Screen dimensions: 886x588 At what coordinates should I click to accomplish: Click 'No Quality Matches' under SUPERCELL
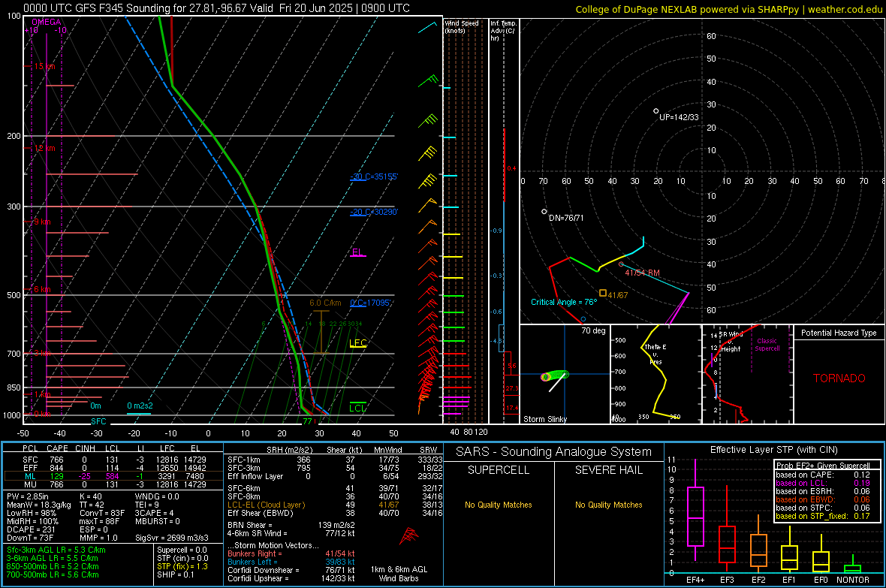click(x=499, y=505)
